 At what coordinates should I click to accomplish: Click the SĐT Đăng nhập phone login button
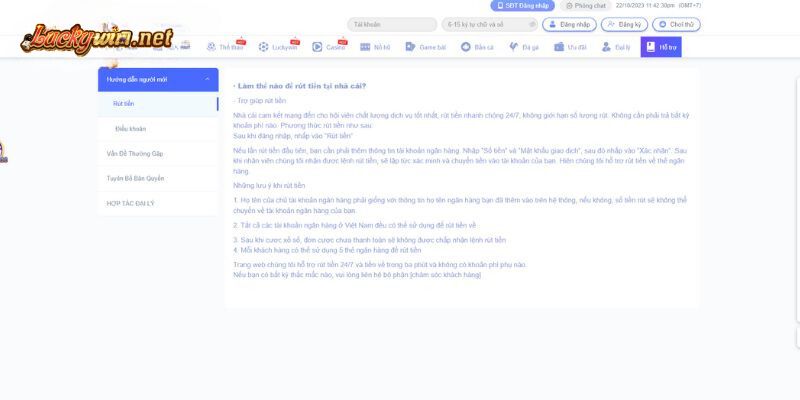[522, 6]
